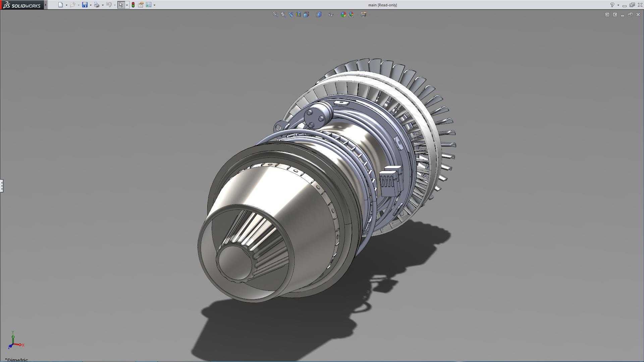
Task: Open the View Orientation cube icon
Action: point(306,14)
